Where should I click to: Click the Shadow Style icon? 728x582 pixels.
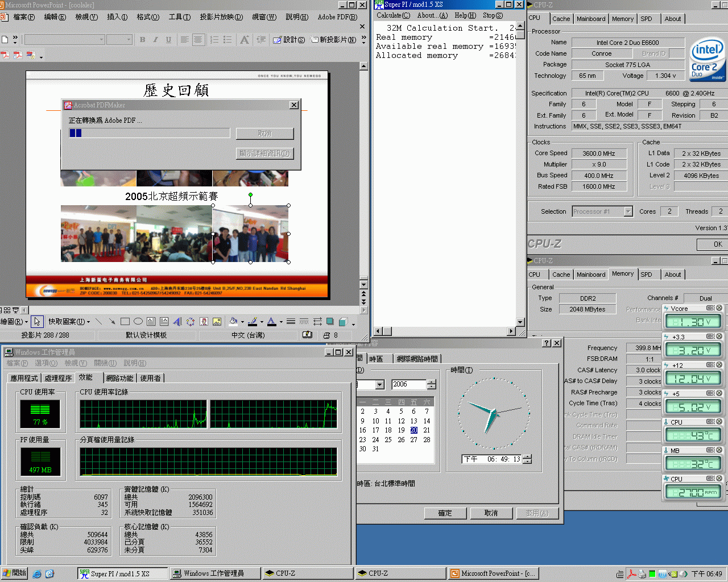coord(330,322)
